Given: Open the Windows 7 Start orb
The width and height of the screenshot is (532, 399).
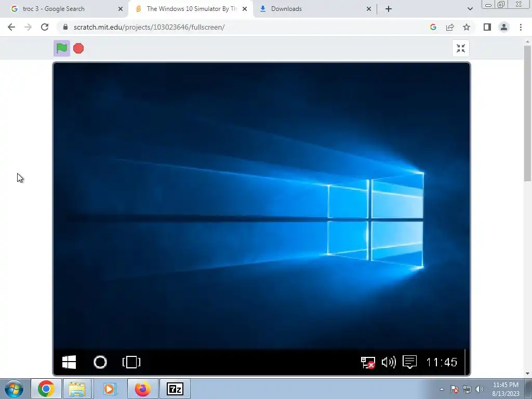Looking at the screenshot, I should point(14,389).
